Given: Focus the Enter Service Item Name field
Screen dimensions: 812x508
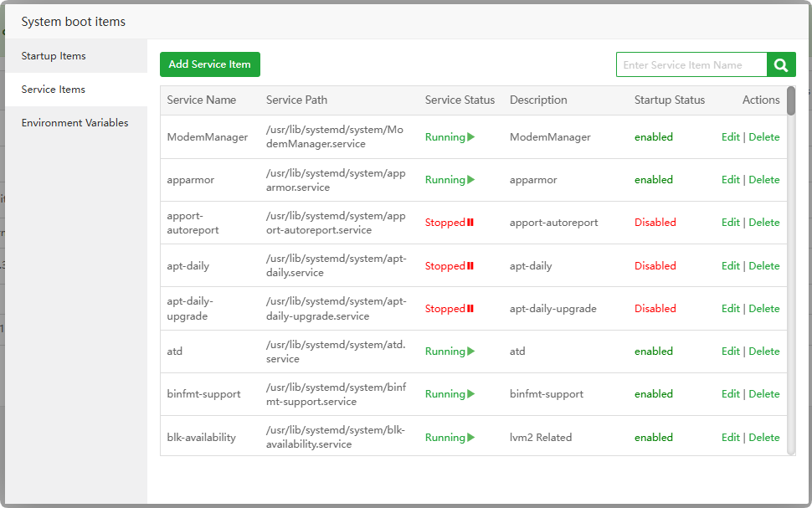Looking at the screenshot, I should point(691,64).
